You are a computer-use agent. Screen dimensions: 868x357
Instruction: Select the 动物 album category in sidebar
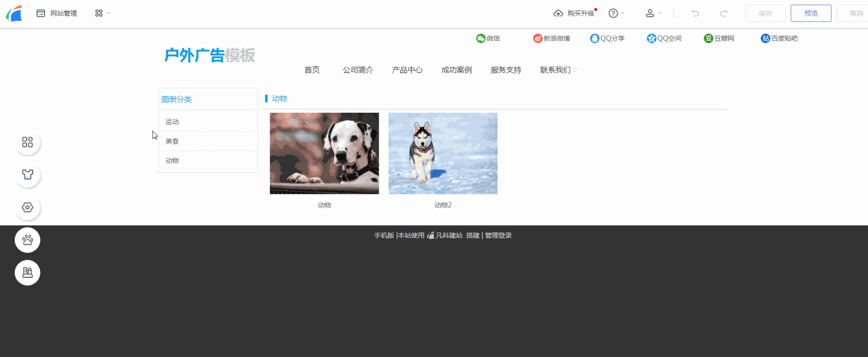tap(172, 161)
